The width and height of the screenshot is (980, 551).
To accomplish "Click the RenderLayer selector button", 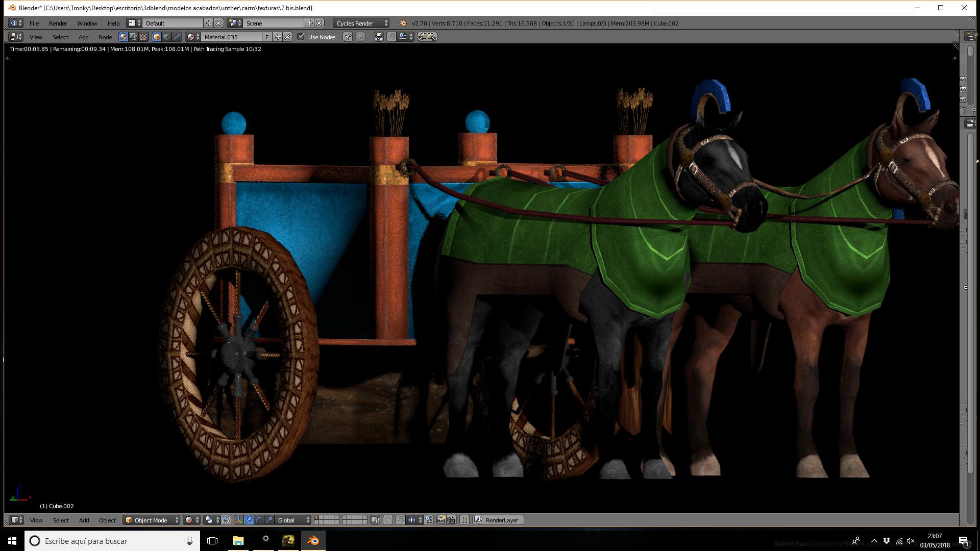I will pyautogui.click(x=498, y=520).
